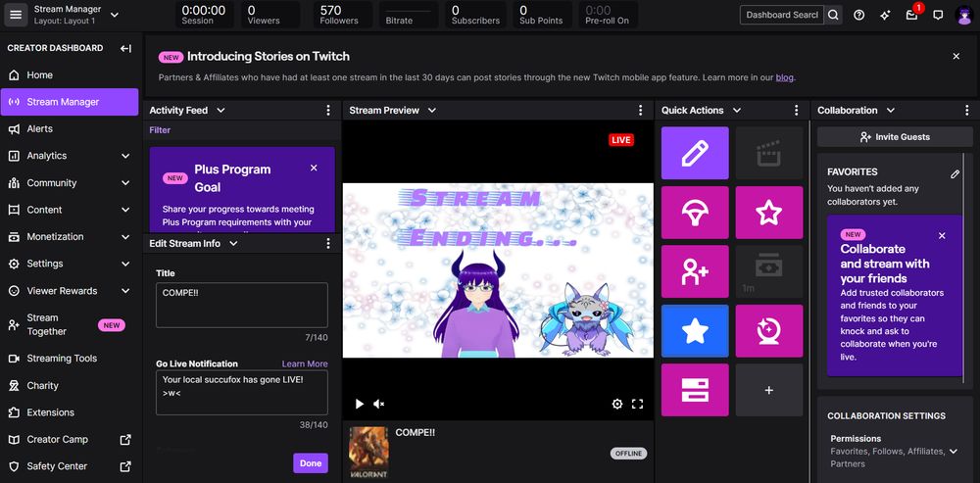Viewport: 980px width, 483px height.
Task: Dismiss the Stories on Twitch banner
Action: coord(956,56)
